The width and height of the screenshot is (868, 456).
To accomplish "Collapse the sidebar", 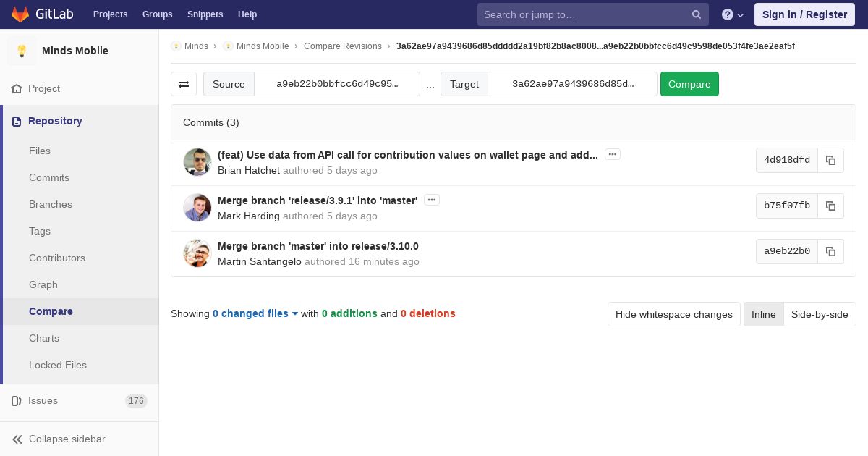I will click(x=59, y=439).
